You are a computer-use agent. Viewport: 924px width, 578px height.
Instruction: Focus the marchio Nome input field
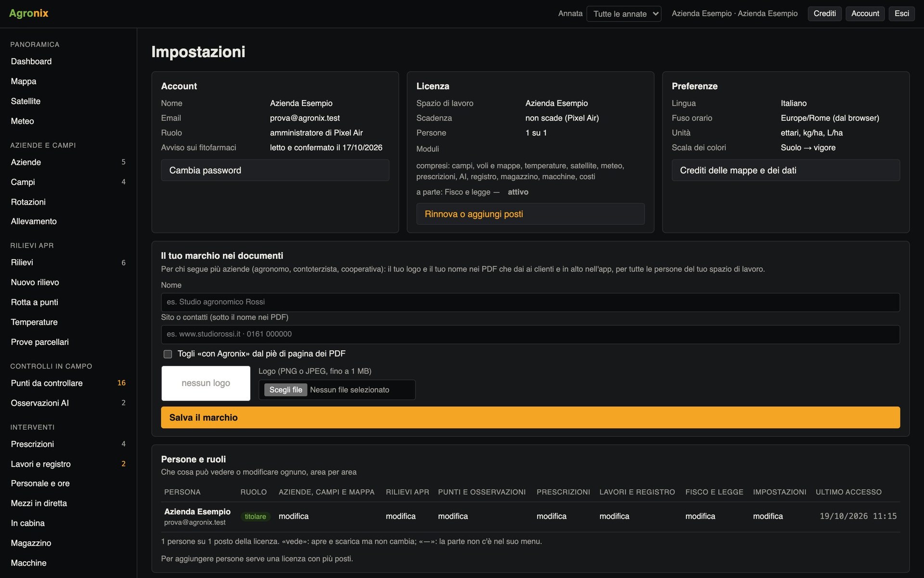(x=530, y=302)
